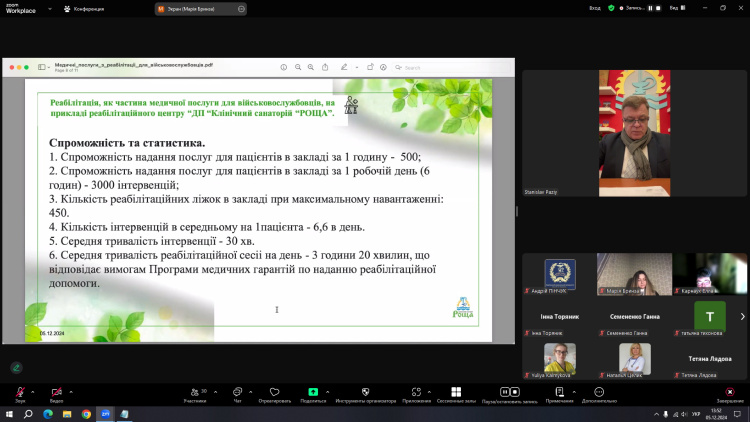Click the Запись recording indicator
Screen dimensions: 750x422
click(632, 8)
